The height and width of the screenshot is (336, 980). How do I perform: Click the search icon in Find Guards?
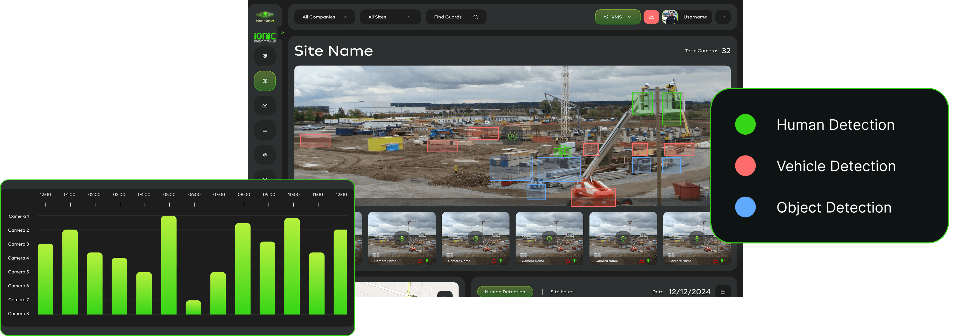[476, 17]
